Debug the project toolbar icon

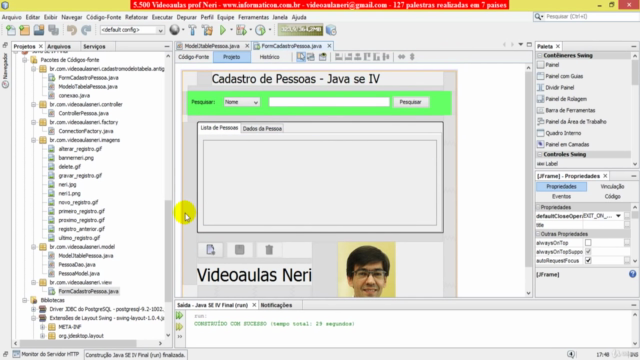pos(241,30)
